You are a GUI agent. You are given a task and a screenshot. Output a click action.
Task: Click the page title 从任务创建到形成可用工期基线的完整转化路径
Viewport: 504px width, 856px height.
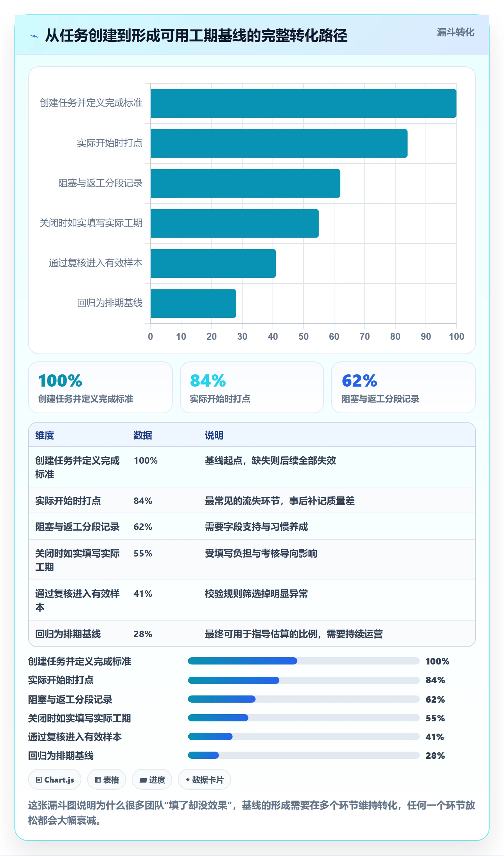coord(196,36)
